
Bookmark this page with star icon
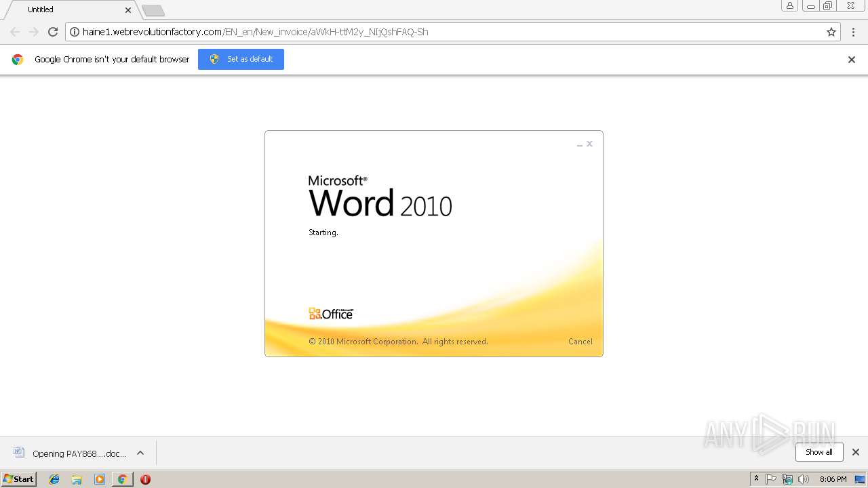[831, 32]
